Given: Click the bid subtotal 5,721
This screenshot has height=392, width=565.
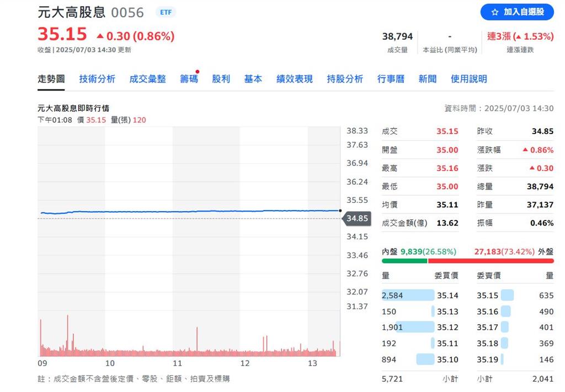Looking at the screenshot, I should [x=392, y=379].
